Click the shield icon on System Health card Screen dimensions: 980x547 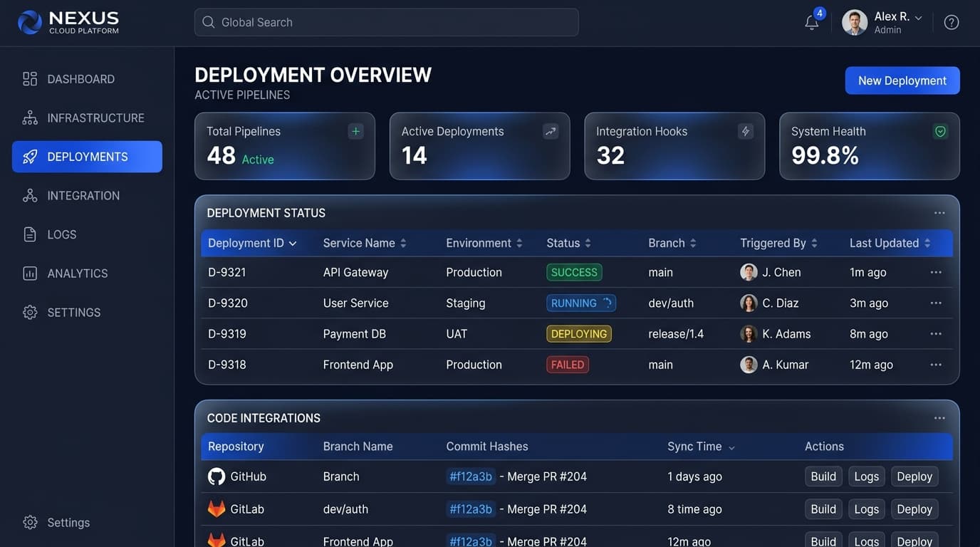click(x=941, y=131)
